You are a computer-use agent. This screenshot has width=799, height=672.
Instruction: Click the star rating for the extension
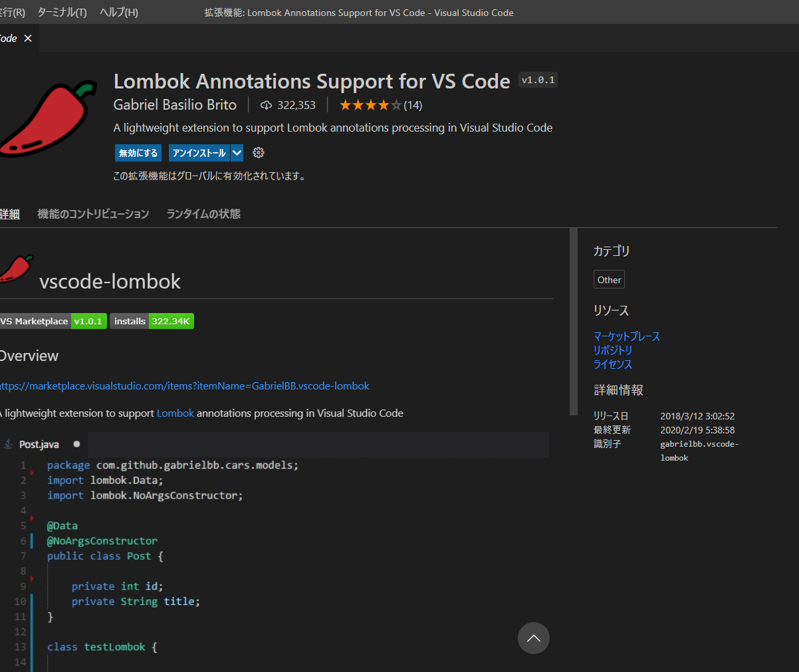tap(371, 105)
